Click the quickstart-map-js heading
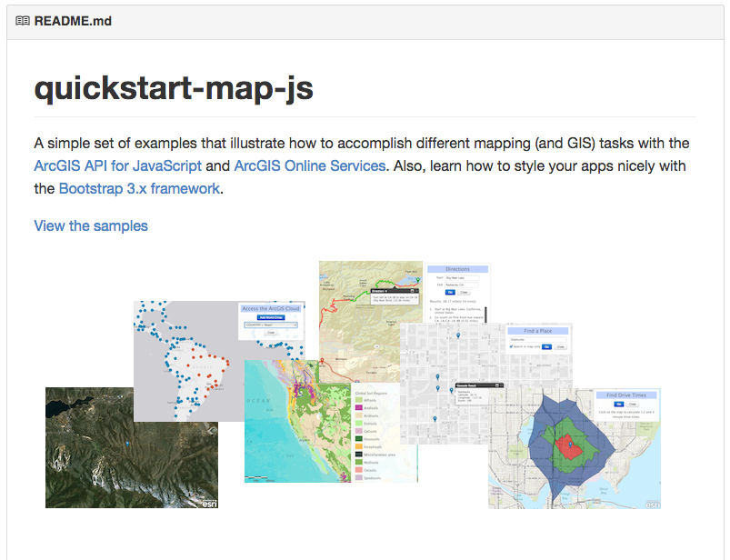 point(174,88)
